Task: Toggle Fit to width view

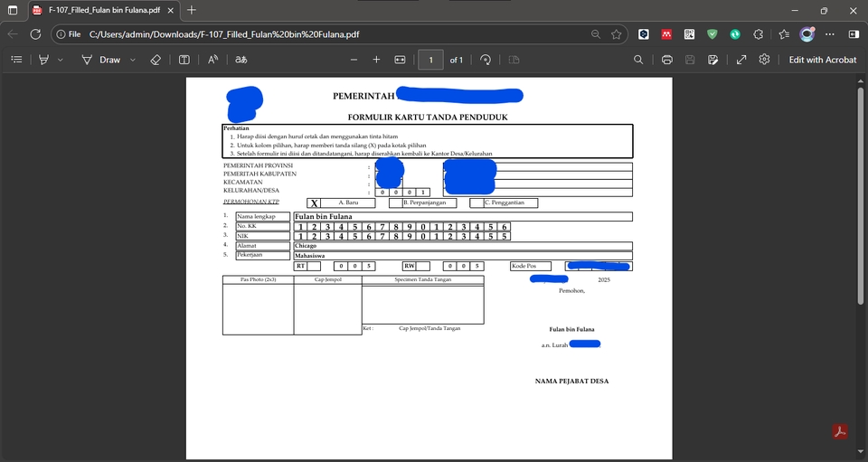Action: pos(400,60)
